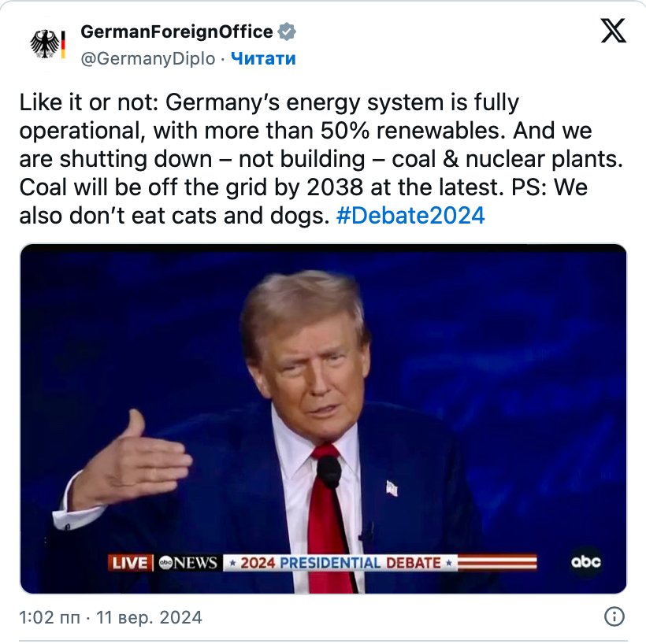Visit the @GermanyDiplo handle
This screenshot has width=646, height=644.
coord(148,59)
